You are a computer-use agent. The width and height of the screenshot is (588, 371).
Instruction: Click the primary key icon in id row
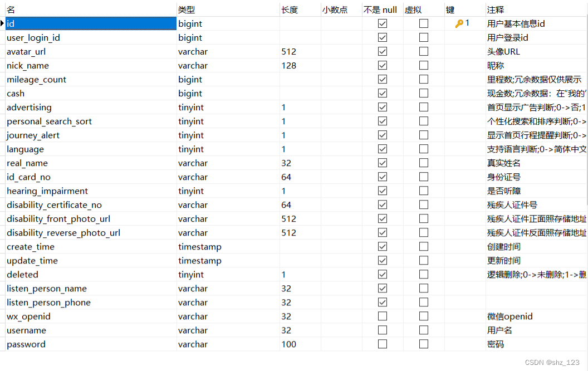[x=459, y=23]
